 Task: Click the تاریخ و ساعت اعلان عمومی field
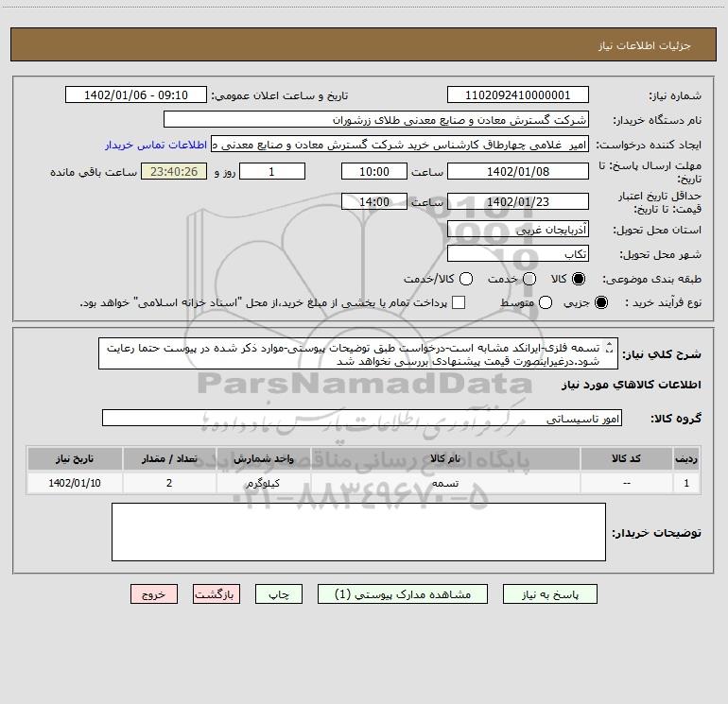135,94
